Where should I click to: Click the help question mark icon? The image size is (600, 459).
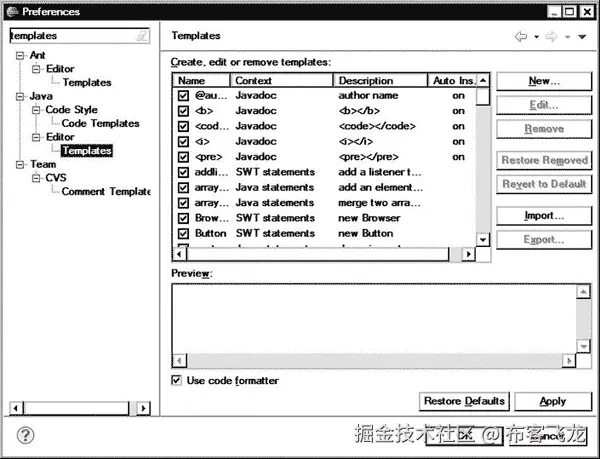(x=25, y=435)
